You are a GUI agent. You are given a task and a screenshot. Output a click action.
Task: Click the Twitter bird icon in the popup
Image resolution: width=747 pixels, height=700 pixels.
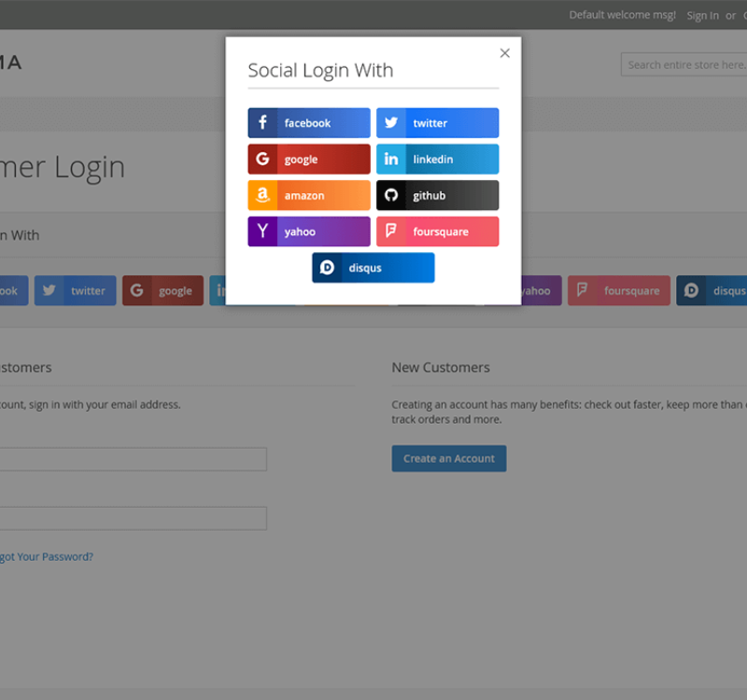(391, 123)
